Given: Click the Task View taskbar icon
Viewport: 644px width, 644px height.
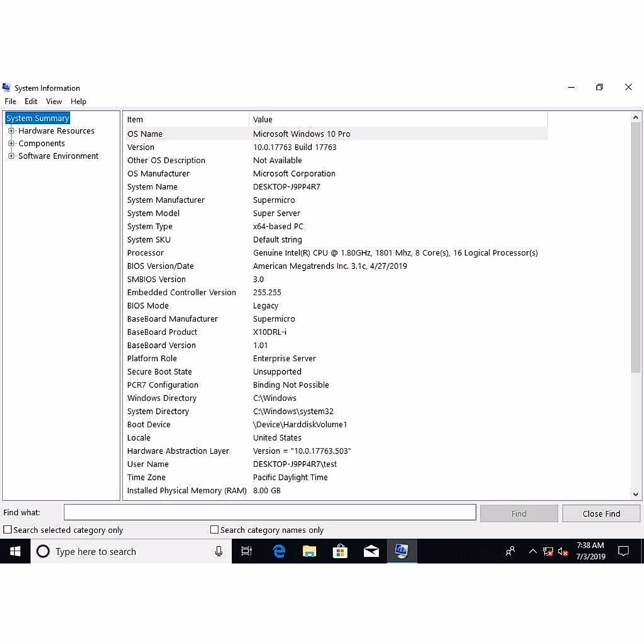Looking at the screenshot, I should (247, 551).
